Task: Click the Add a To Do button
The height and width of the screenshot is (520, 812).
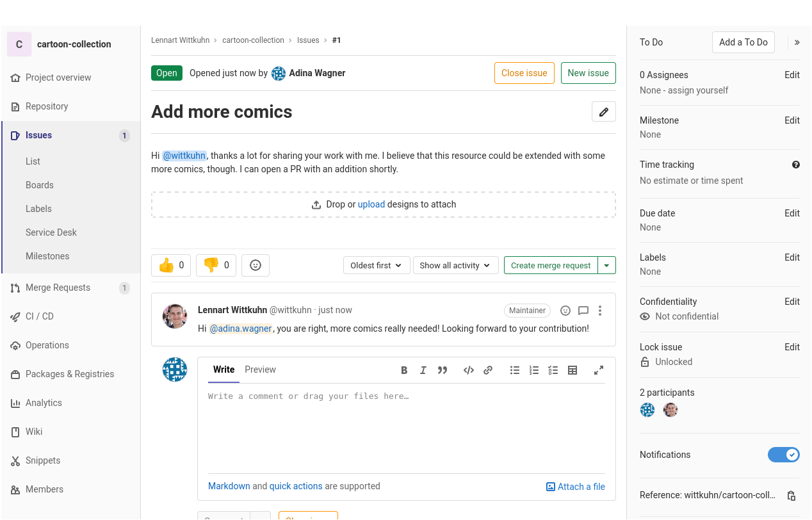Action: [x=743, y=42]
